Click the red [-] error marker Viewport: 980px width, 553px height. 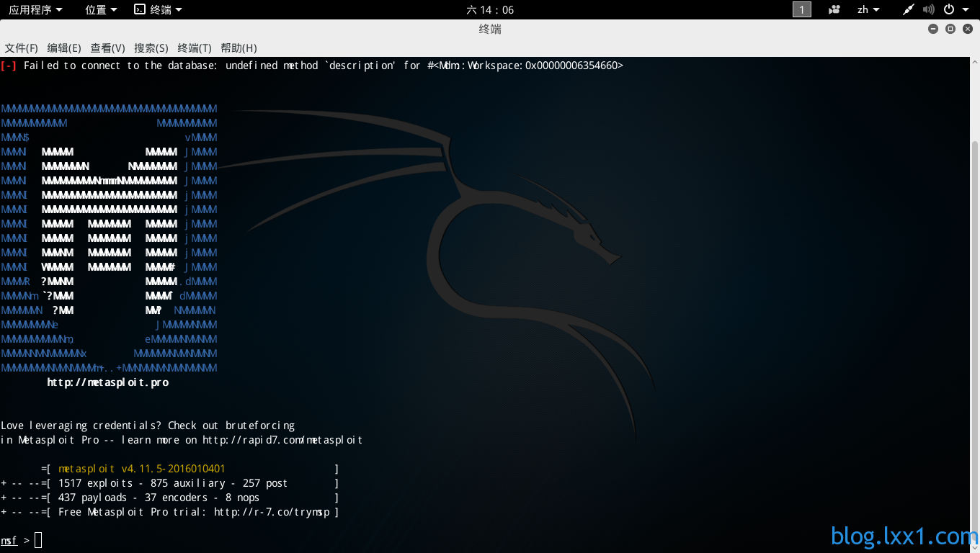pos(9,66)
